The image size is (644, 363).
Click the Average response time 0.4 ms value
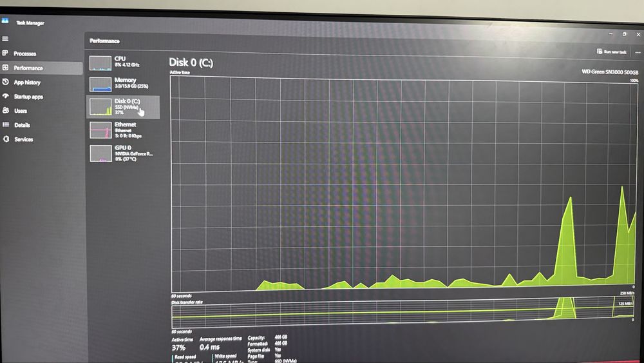(x=209, y=348)
